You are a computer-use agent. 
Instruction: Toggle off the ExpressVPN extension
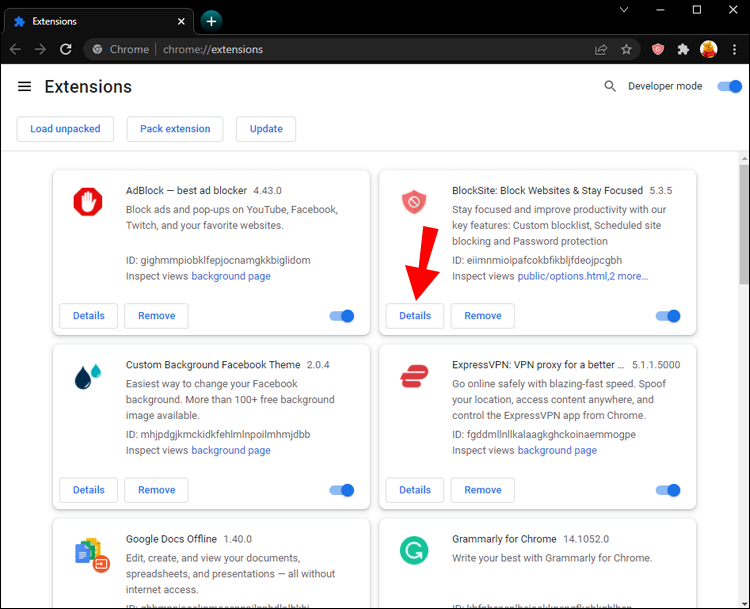coord(668,490)
